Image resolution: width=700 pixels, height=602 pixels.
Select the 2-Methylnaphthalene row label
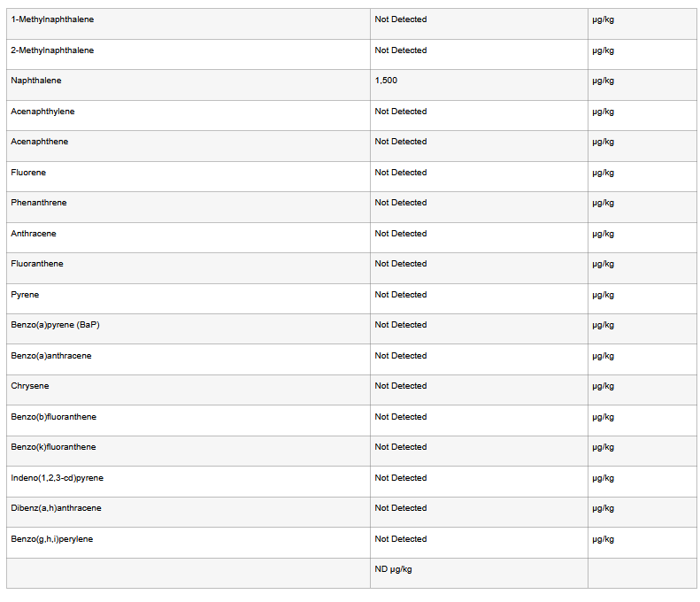point(52,50)
